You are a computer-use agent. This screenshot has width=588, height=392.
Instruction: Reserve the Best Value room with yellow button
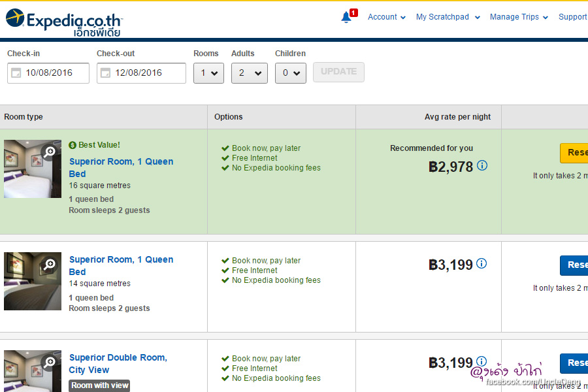574,153
